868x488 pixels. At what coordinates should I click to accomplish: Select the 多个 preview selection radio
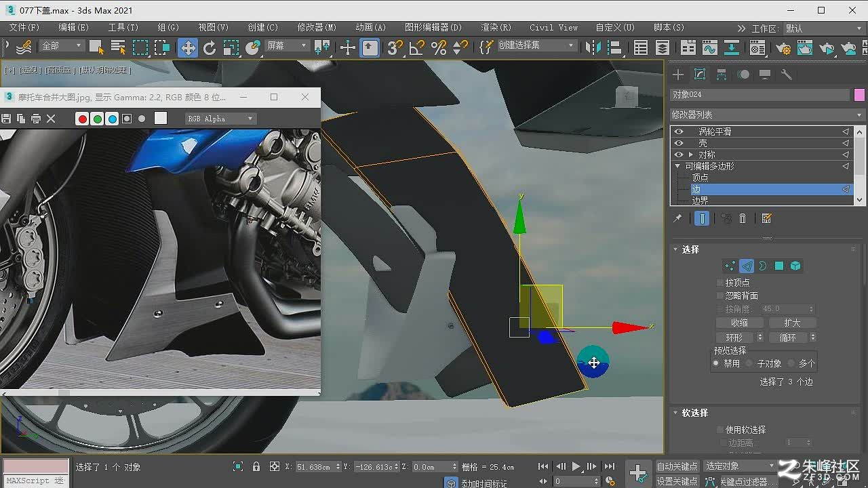coord(791,363)
